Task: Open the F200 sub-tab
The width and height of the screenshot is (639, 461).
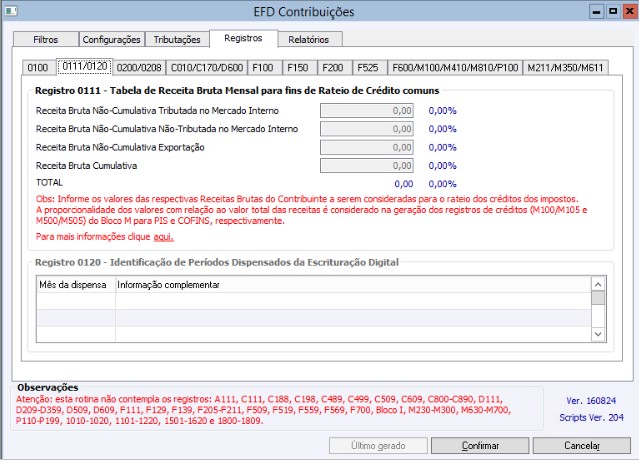Action: coord(333,68)
